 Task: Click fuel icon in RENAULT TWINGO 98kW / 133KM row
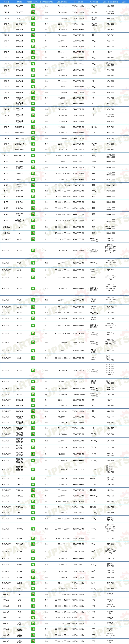[33, 577]
